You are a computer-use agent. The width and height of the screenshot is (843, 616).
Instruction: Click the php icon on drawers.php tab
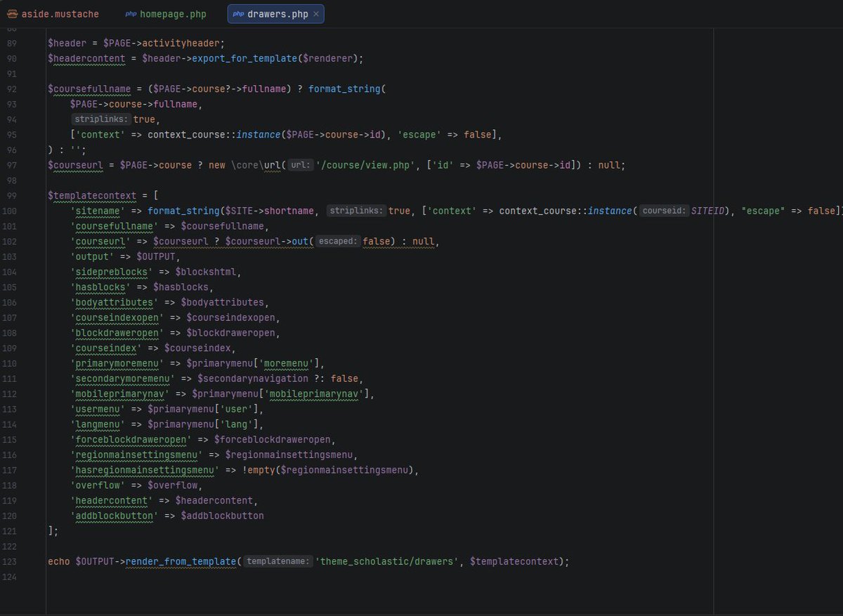(239, 14)
